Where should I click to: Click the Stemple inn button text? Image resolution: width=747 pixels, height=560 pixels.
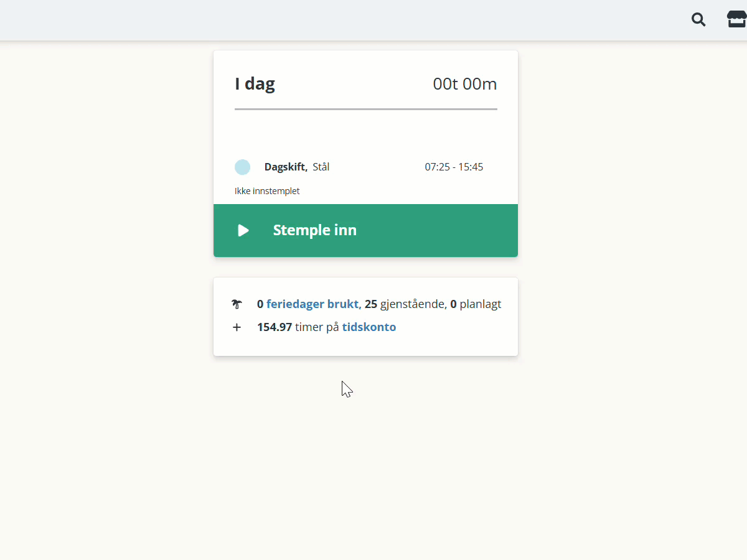[315, 230]
